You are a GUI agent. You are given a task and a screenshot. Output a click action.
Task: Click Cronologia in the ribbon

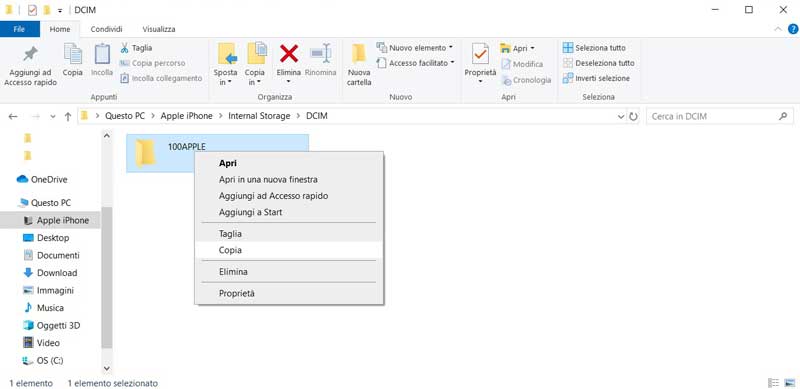(x=526, y=80)
